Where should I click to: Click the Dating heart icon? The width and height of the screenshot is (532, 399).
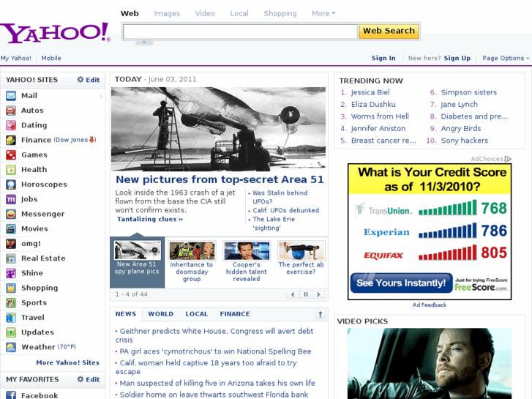[11, 125]
